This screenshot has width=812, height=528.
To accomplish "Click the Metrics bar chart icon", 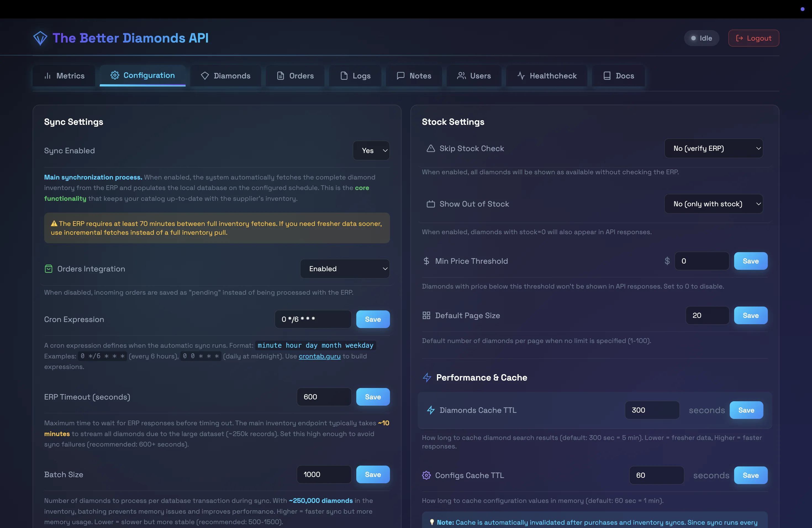I will [48, 76].
